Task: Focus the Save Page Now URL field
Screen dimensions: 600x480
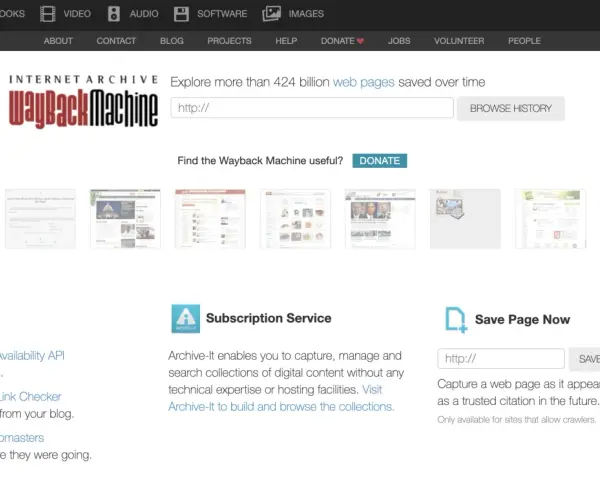Action: point(501,359)
